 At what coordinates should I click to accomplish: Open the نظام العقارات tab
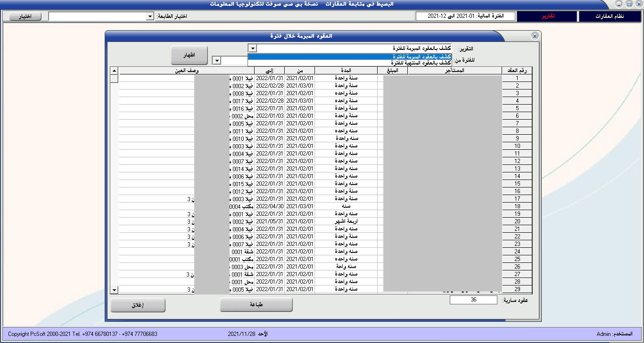pyautogui.click(x=610, y=16)
